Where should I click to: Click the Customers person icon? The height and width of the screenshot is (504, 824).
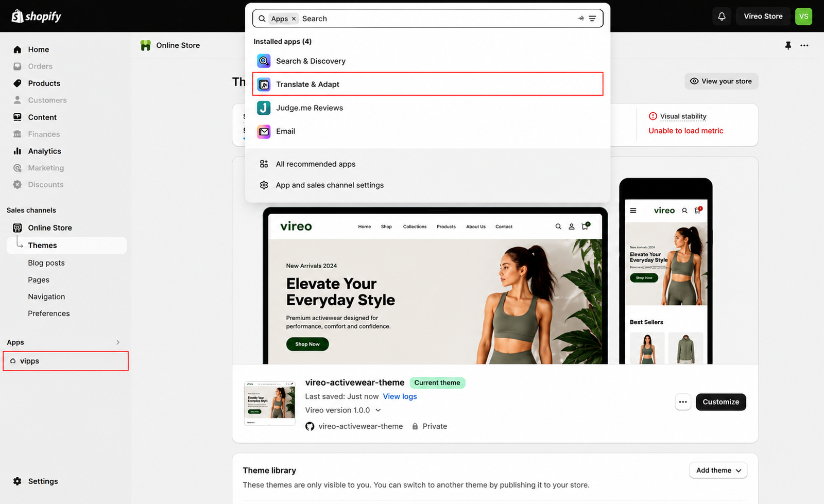pos(18,100)
